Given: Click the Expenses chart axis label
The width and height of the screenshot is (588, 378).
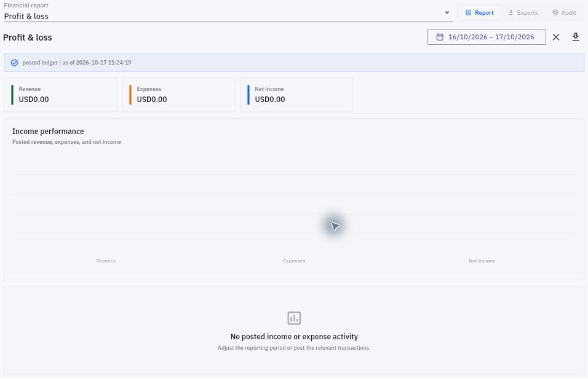Looking at the screenshot, I should pos(294,261).
